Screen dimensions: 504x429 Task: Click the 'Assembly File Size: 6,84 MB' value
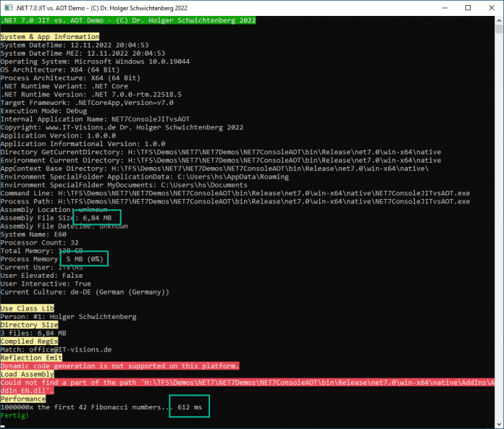coord(97,218)
